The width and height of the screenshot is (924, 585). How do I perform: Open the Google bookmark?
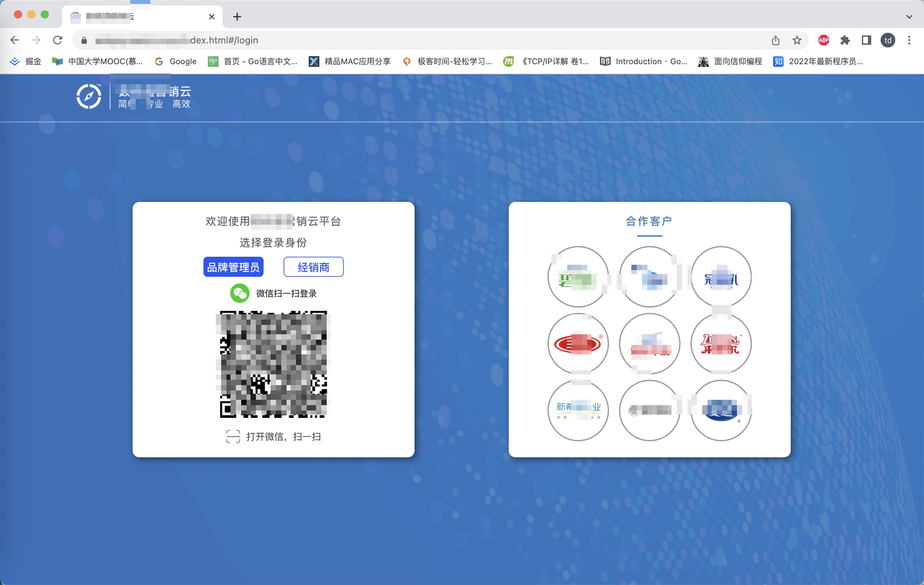click(175, 62)
